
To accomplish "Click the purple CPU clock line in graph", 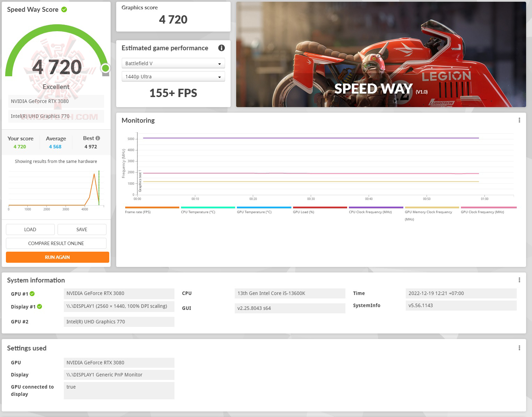I will [x=311, y=138].
